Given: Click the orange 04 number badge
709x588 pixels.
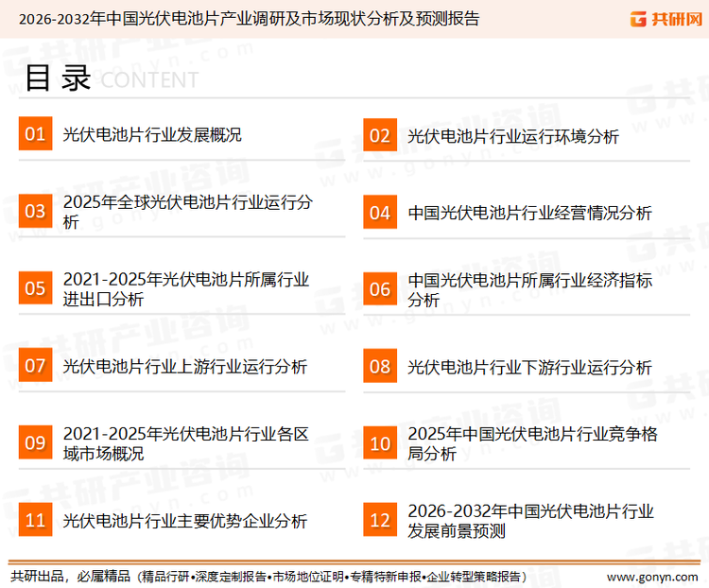Looking at the screenshot, I should (380, 212).
